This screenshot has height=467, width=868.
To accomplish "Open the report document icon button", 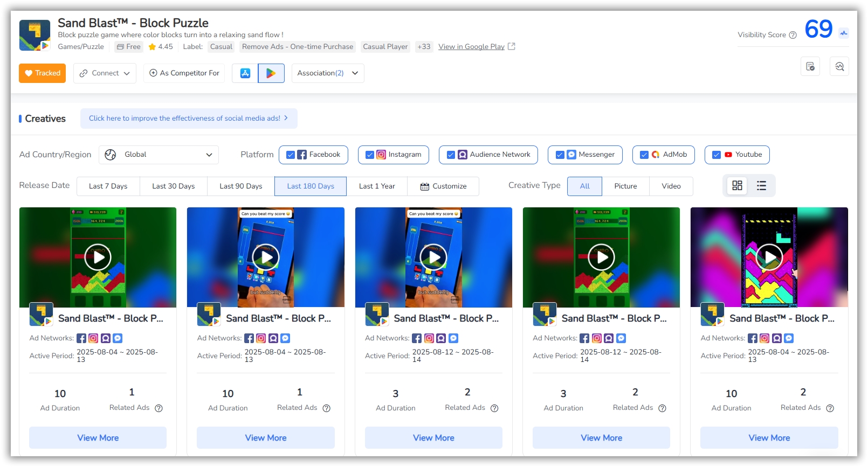I will (810, 66).
